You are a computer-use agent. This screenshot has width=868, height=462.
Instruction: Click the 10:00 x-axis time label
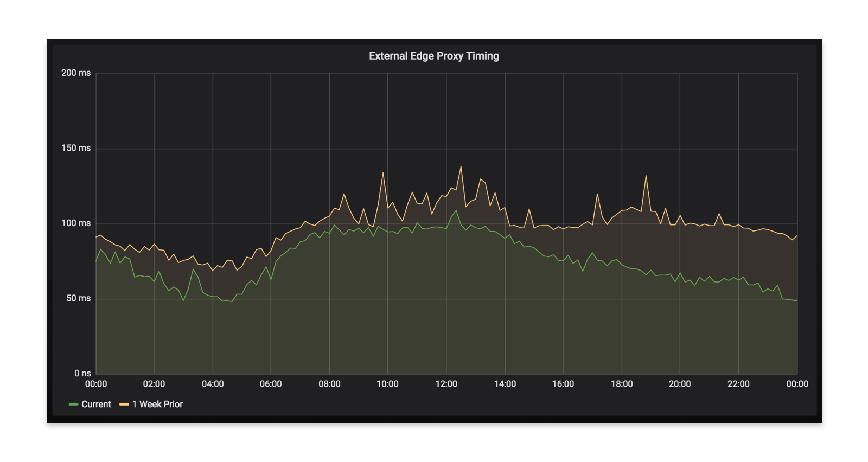(x=387, y=384)
